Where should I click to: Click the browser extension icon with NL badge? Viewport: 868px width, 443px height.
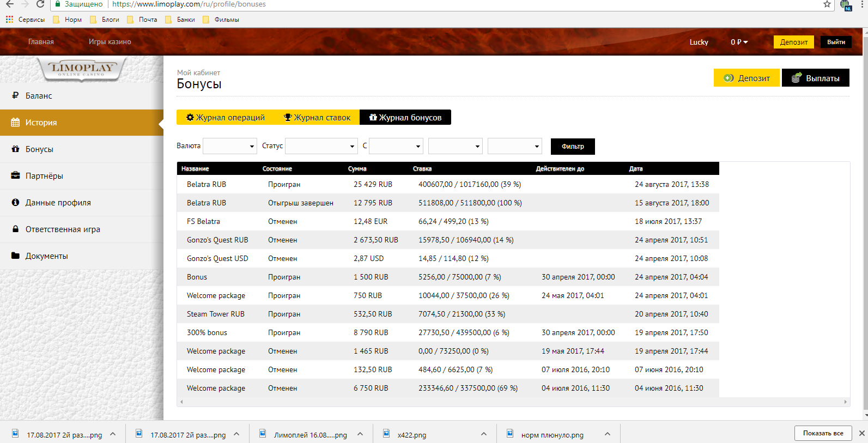[x=846, y=5]
